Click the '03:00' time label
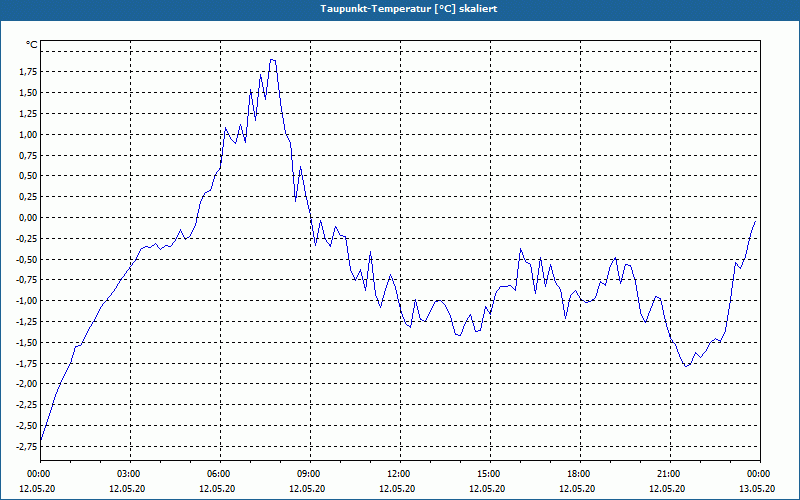The image size is (800, 500). tap(131, 474)
